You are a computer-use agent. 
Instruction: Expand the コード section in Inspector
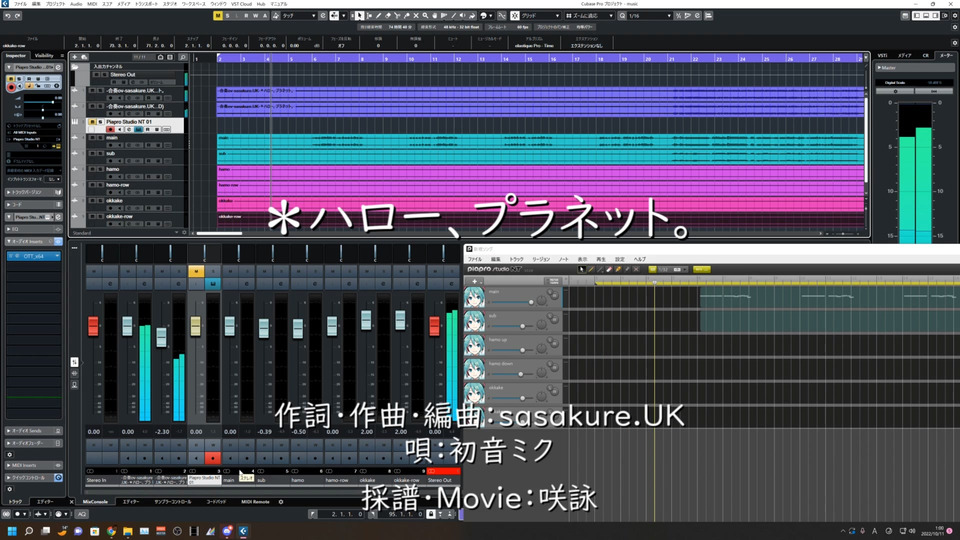[33, 204]
